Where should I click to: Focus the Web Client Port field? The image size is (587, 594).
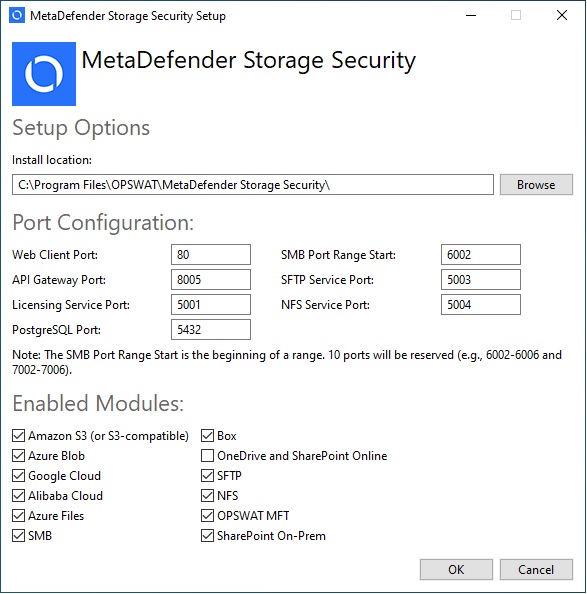pos(211,255)
